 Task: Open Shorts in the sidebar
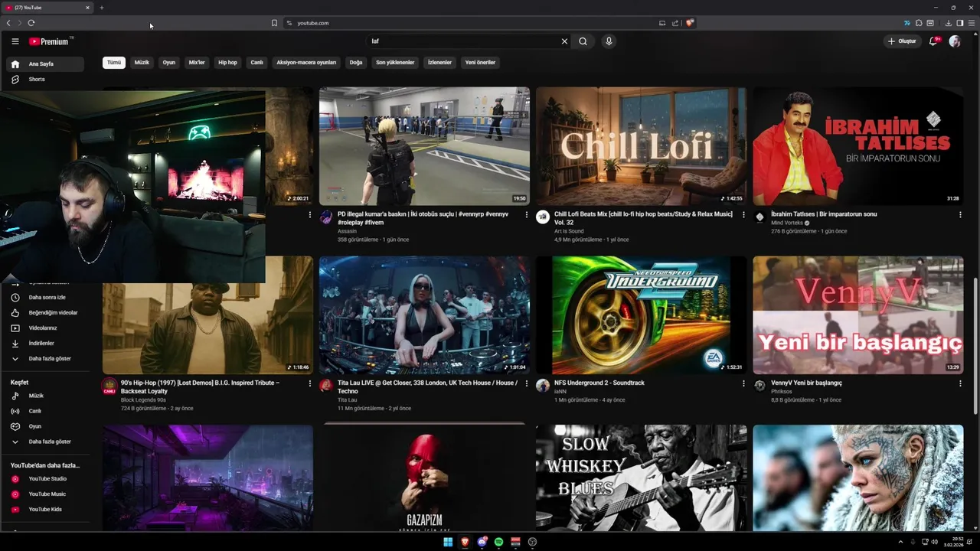click(x=45, y=80)
